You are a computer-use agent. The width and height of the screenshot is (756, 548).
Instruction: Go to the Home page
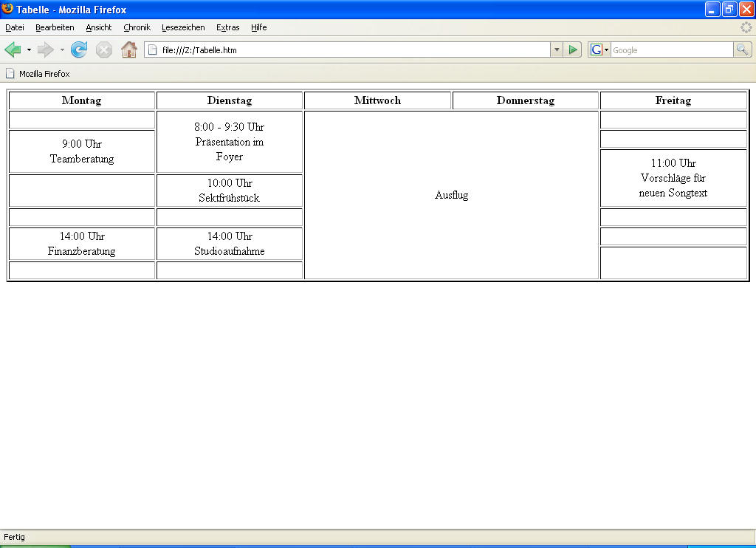click(x=129, y=49)
